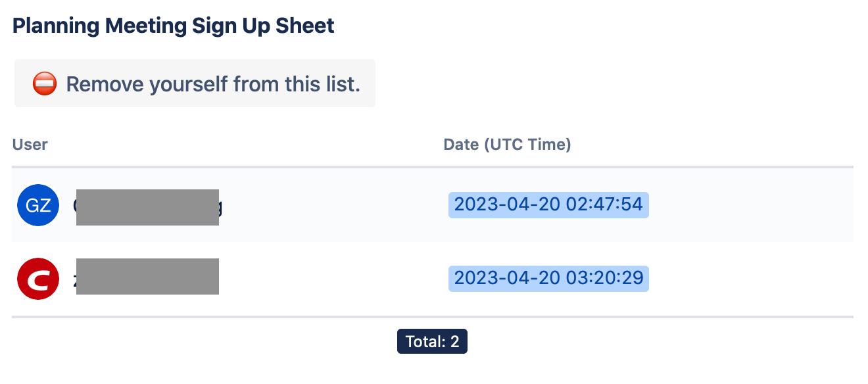The width and height of the screenshot is (868, 384).
Task: Click the Date (UTC Time) column header
Action: pos(508,145)
